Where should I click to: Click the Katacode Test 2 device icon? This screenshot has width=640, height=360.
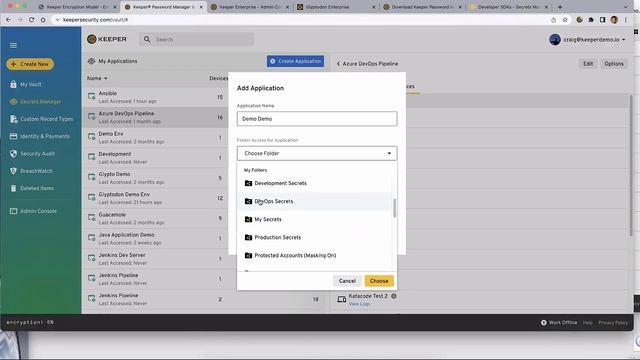342,299
